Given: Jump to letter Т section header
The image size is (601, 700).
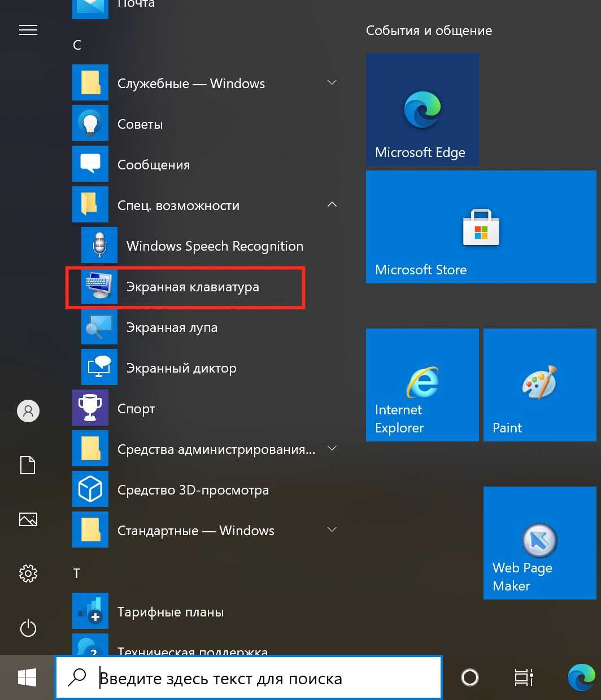Looking at the screenshot, I should coord(77,574).
